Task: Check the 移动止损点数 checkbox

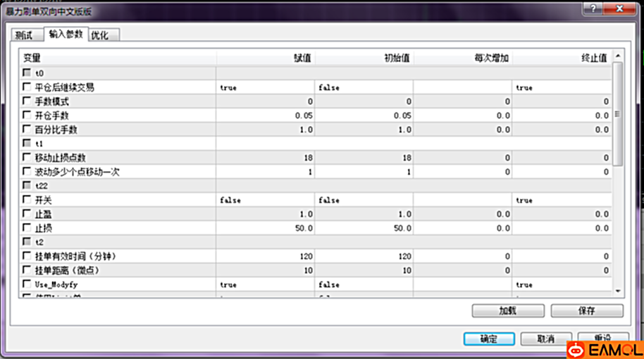Action: (x=27, y=158)
